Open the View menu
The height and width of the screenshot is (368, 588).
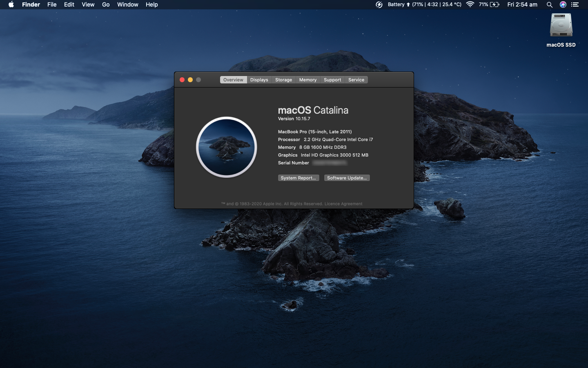[x=88, y=4]
